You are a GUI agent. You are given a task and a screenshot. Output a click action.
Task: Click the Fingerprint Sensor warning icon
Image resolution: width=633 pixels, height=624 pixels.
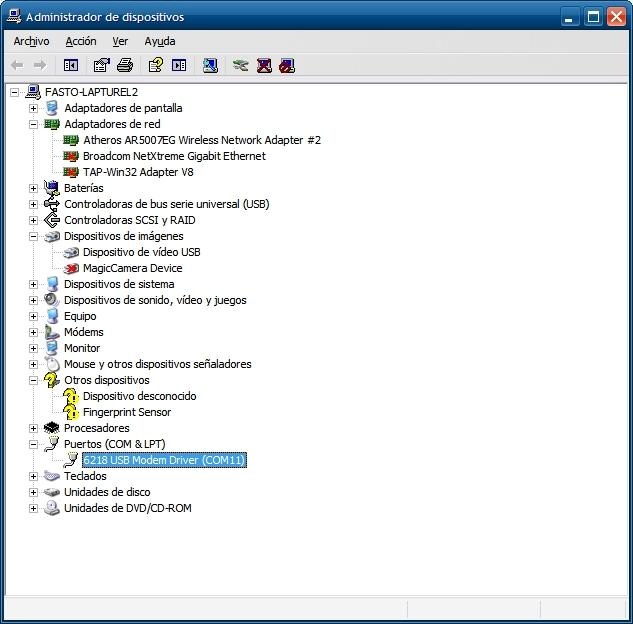[x=71, y=412]
